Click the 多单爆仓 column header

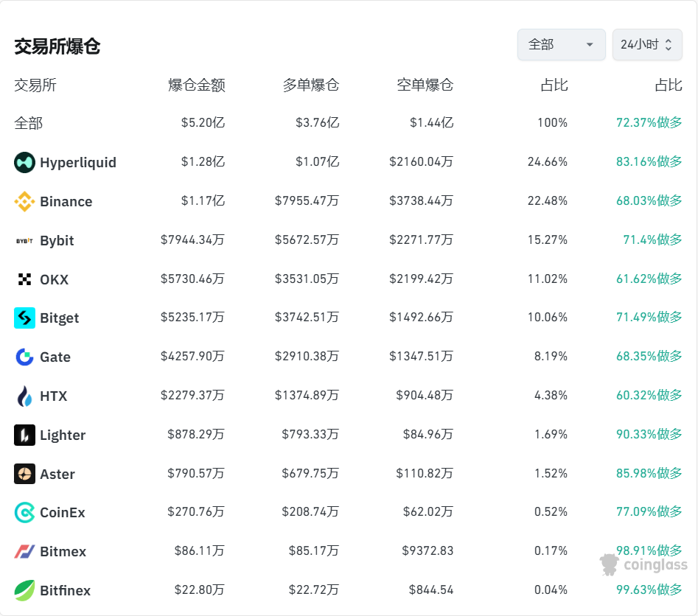pyautogui.click(x=311, y=85)
